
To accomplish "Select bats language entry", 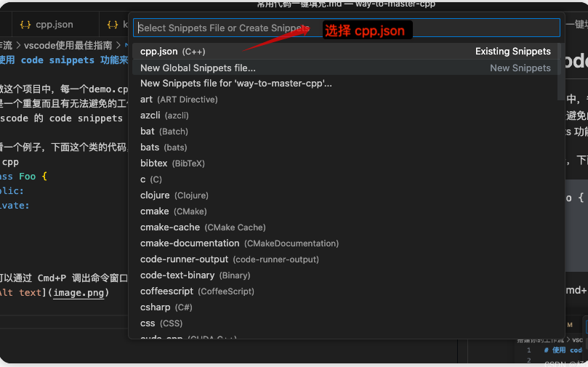I will click(x=345, y=148).
